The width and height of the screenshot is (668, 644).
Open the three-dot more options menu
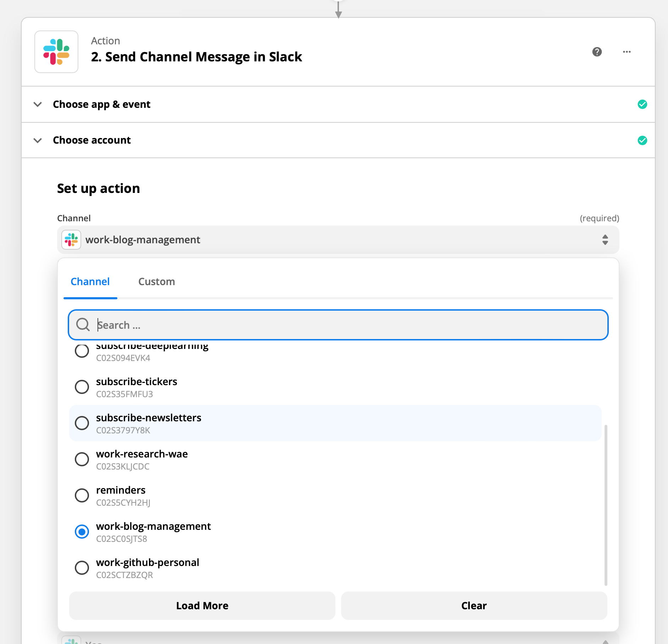click(x=627, y=52)
